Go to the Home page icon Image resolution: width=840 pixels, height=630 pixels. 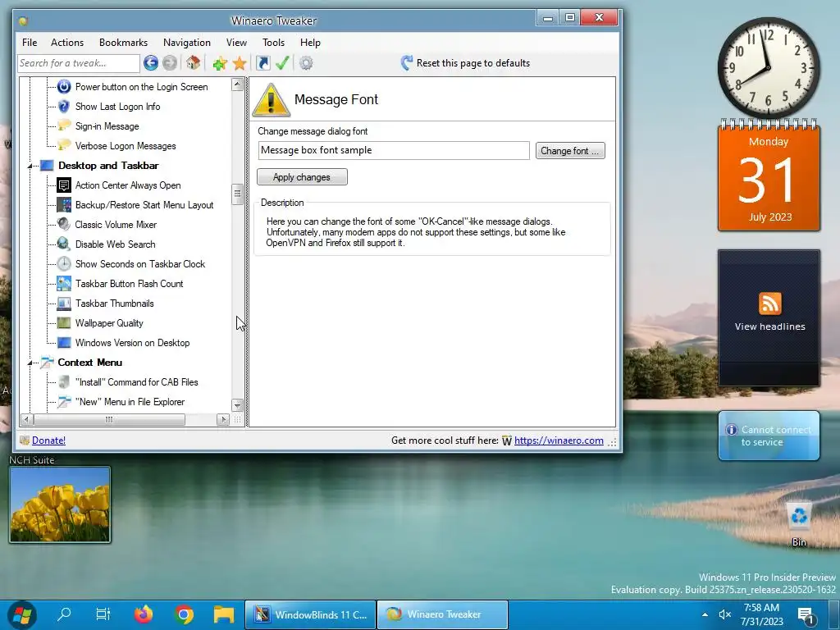point(194,63)
